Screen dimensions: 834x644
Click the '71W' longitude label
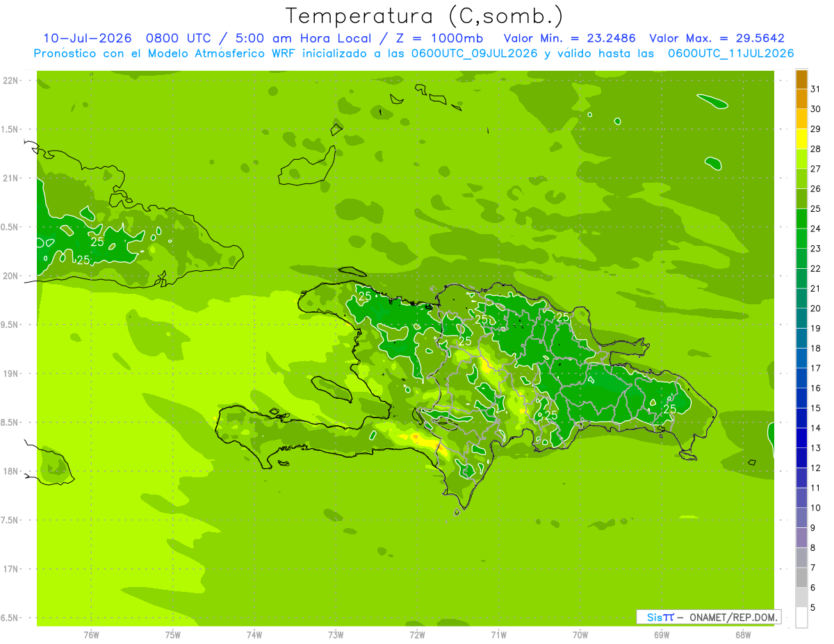coord(498,635)
